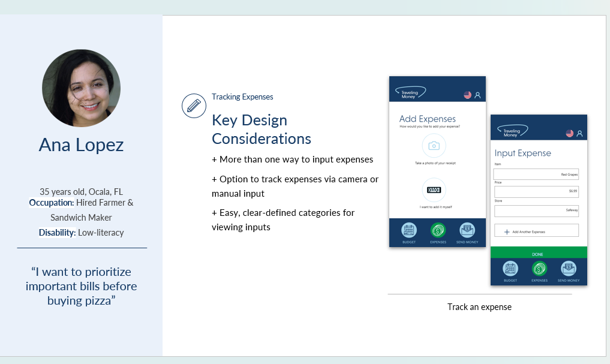Tap the keyboard icon on Add Expenses screen
Image resolution: width=610 pixels, height=364 pixels.
[434, 189]
